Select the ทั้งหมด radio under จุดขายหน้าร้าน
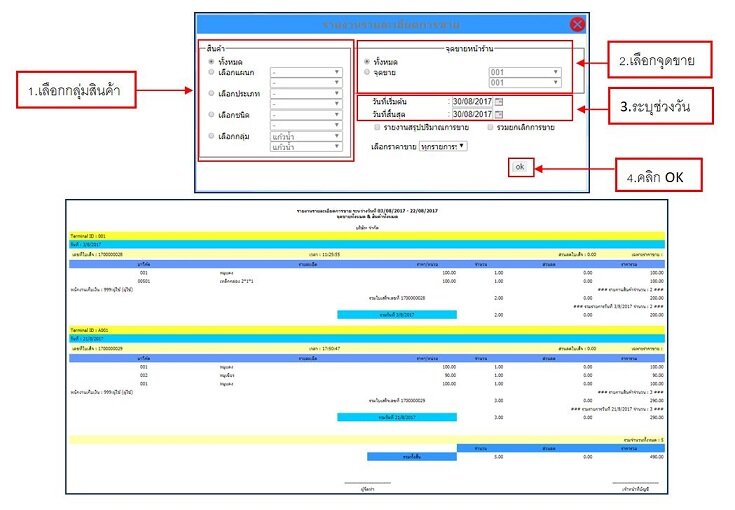Screen dimensions: 735x510 [367, 61]
